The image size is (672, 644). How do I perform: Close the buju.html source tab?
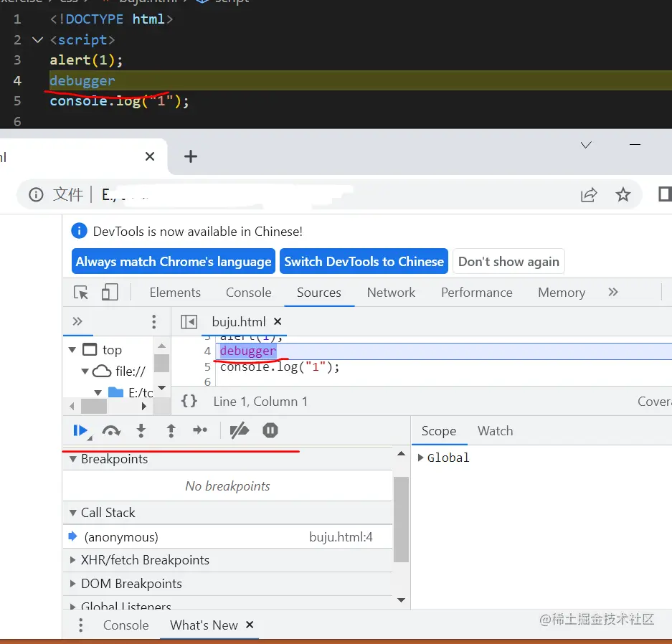(x=278, y=322)
